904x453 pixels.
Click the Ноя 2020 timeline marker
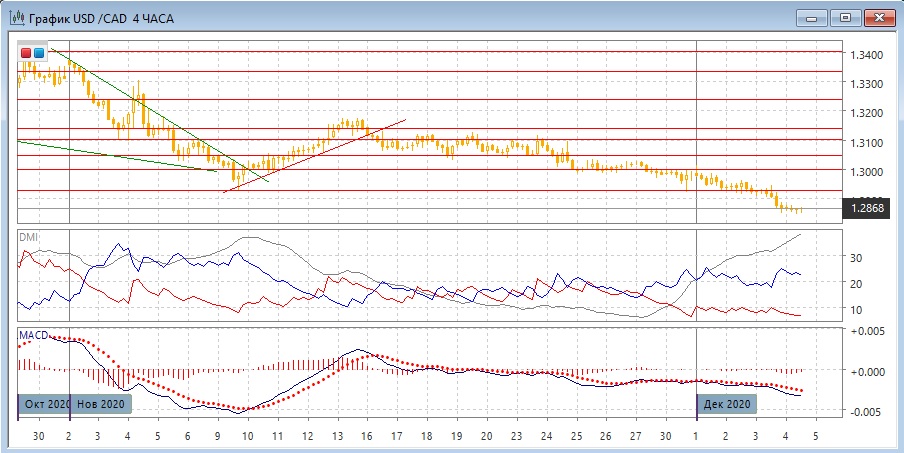99,404
